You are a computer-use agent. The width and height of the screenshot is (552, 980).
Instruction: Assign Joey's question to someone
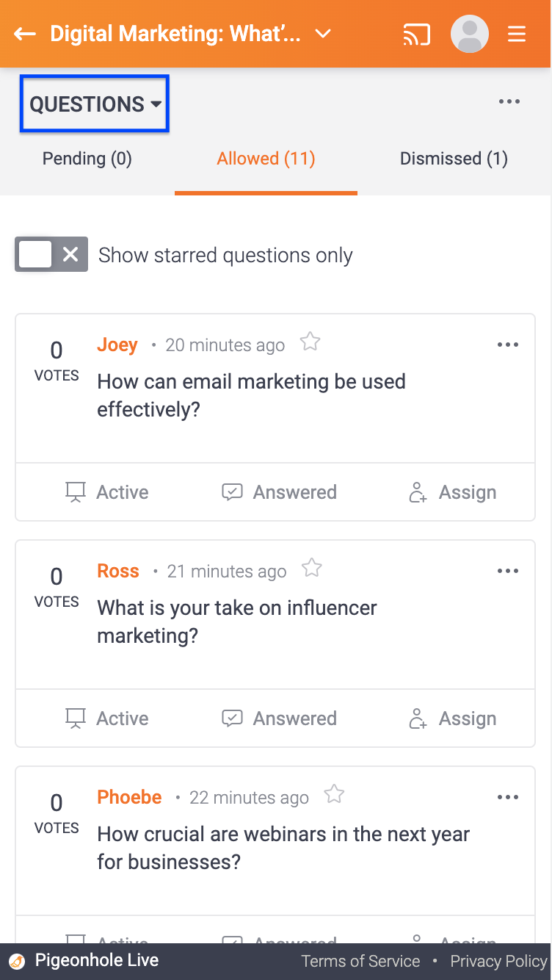point(452,492)
